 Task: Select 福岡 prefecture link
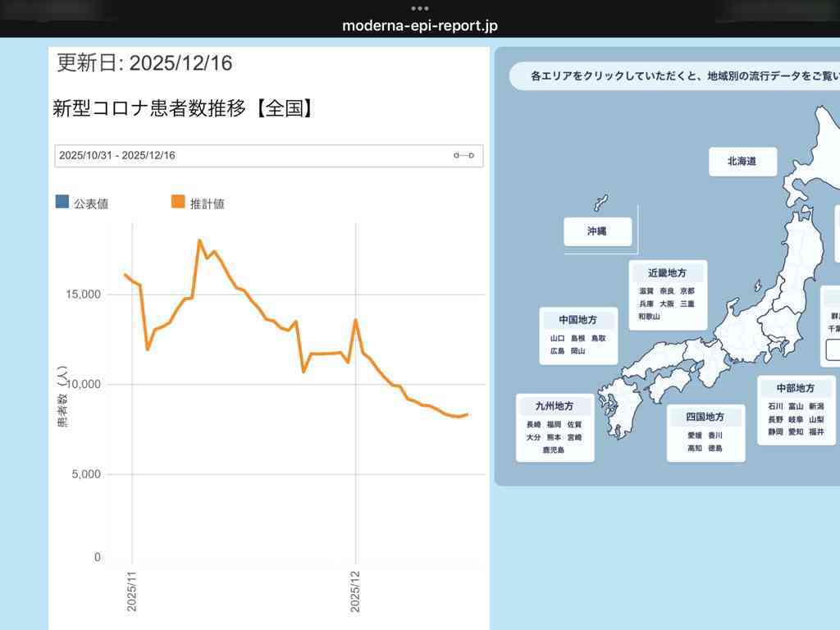click(554, 425)
